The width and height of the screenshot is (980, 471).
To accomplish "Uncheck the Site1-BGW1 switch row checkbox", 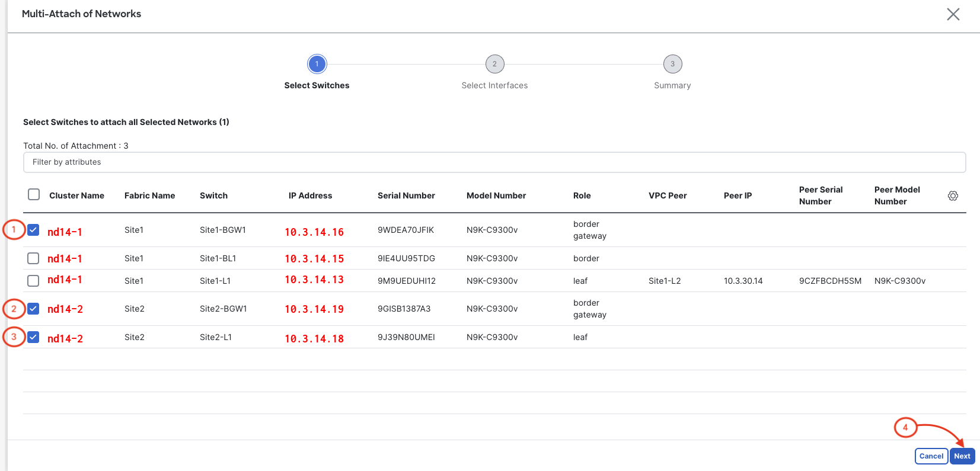I will [33, 230].
